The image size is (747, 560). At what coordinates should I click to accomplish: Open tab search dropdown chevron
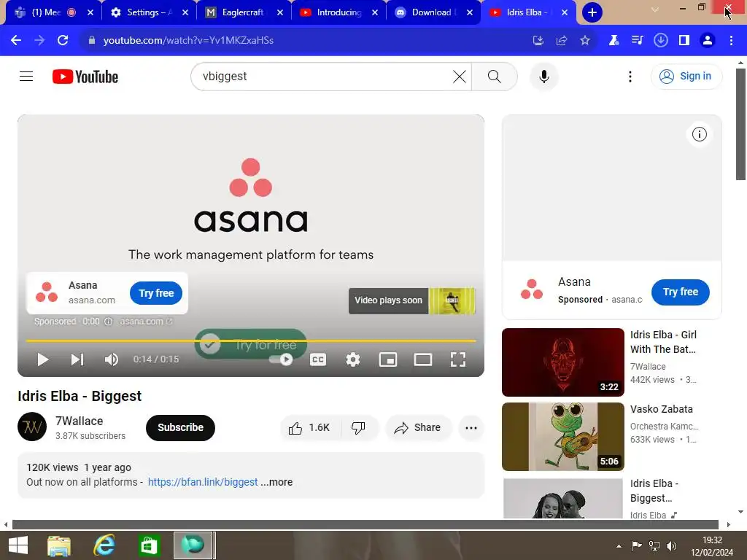click(655, 9)
